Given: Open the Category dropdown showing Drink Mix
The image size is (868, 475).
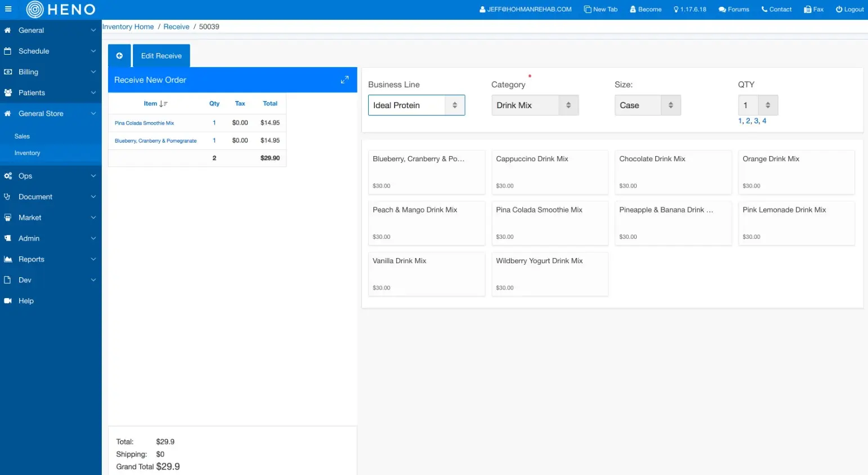Looking at the screenshot, I should click(x=534, y=105).
